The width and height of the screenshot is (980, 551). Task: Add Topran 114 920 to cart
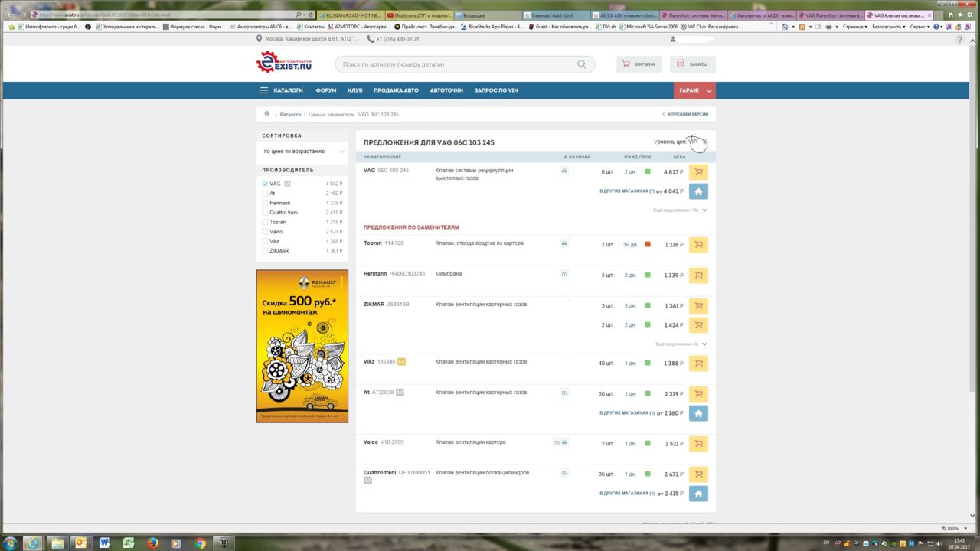coord(698,245)
